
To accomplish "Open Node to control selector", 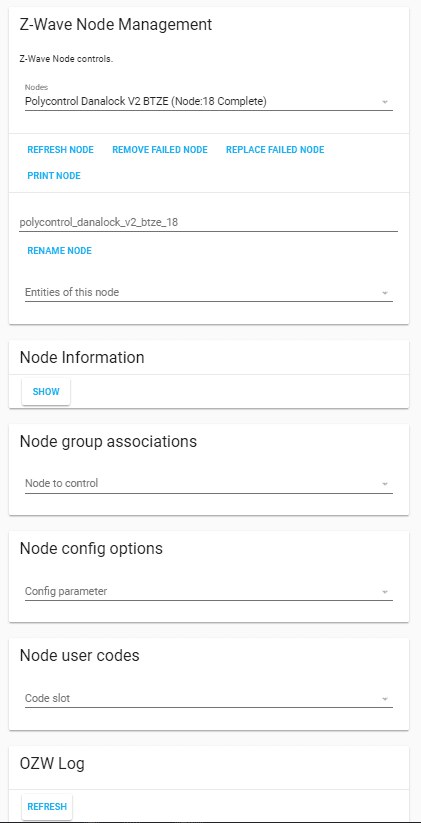I will click(208, 483).
